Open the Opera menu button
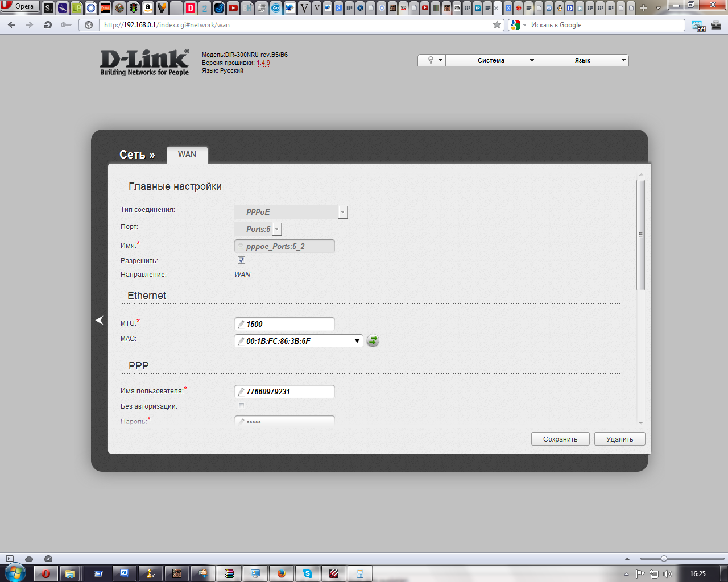This screenshot has height=582, width=728. 20,7
